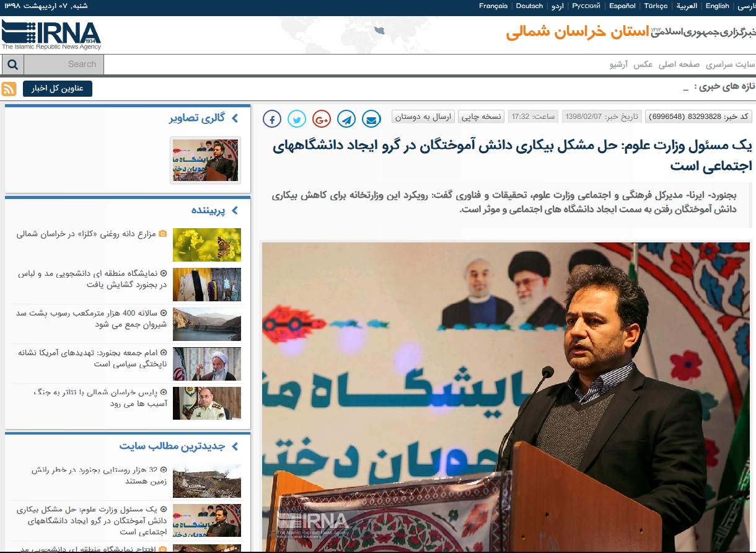This screenshot has height=553, width=756.
Task: Open the سالانه 400 هزار مترمکعب رسوب story
Action: [x=93, y=319]
